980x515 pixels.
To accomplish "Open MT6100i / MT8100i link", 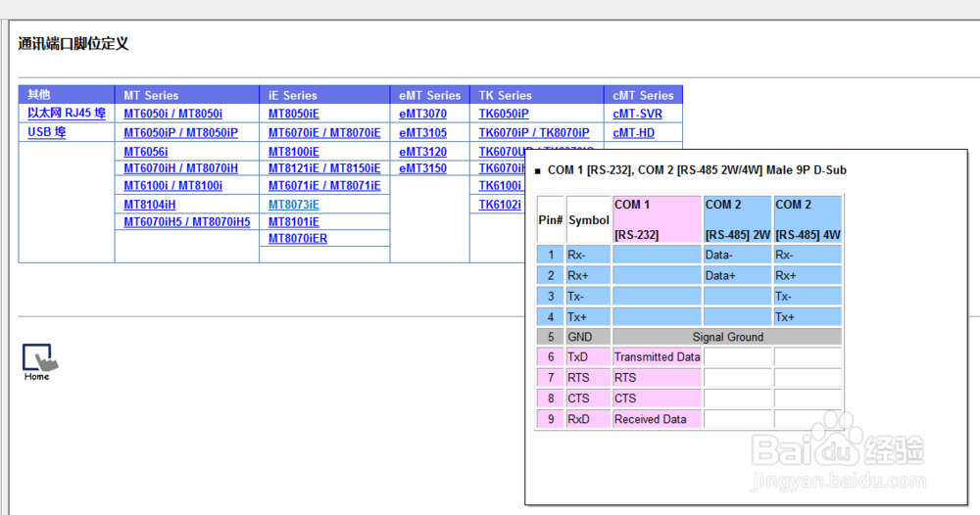I will (173, 185).
